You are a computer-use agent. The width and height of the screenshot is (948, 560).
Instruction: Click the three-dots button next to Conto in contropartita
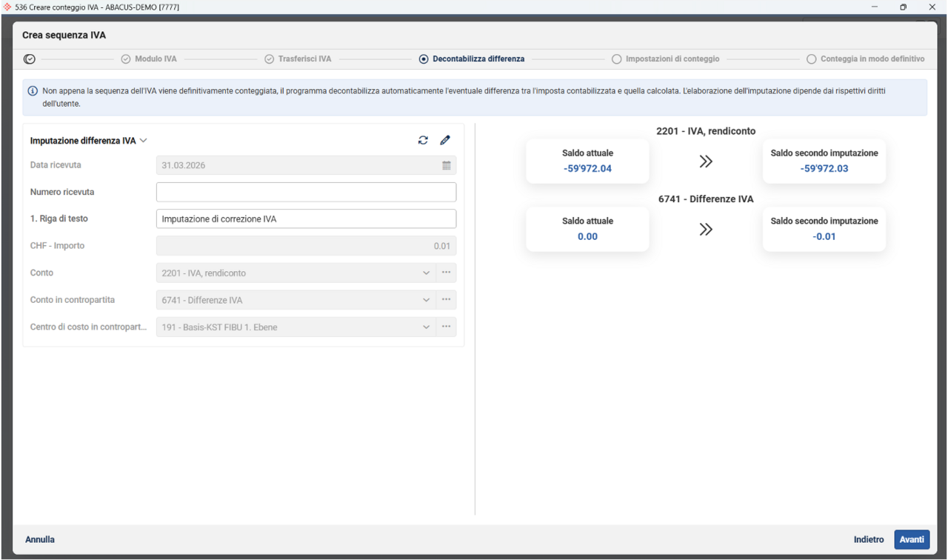coord(447,300)
